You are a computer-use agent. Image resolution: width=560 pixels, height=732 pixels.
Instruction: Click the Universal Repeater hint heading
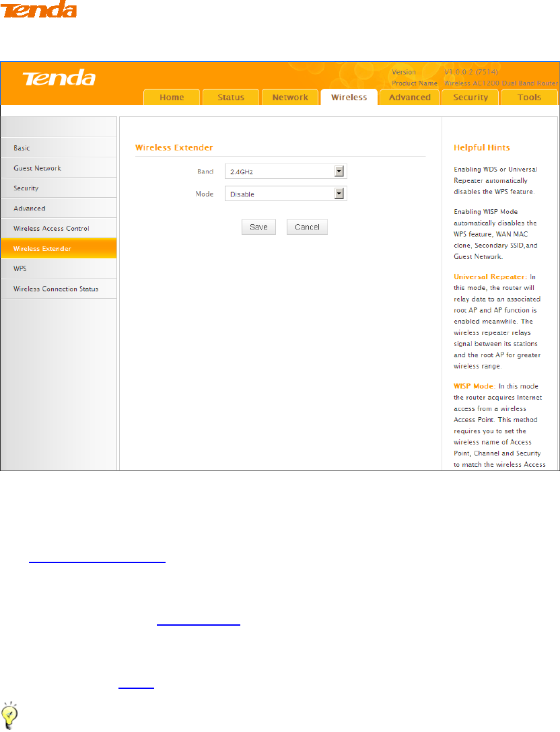(x=491, y=277)
